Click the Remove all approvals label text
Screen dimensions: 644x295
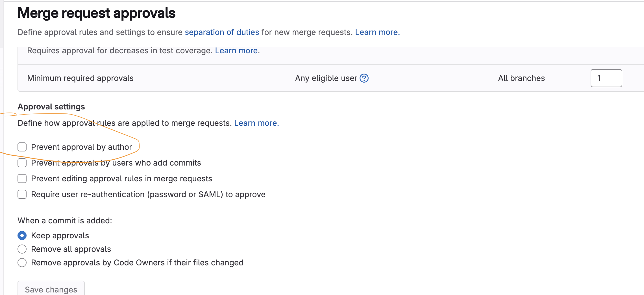71,249
